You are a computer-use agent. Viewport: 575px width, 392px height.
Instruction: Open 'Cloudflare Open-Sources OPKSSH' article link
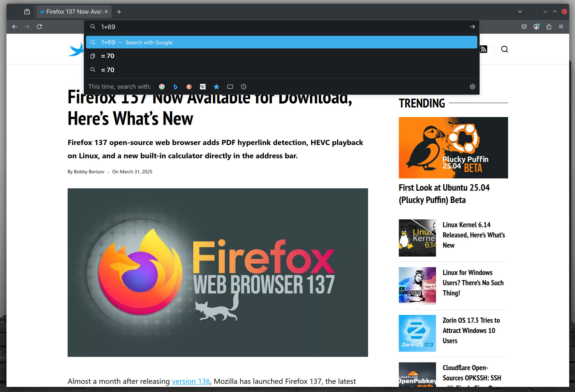pos(472,375)
